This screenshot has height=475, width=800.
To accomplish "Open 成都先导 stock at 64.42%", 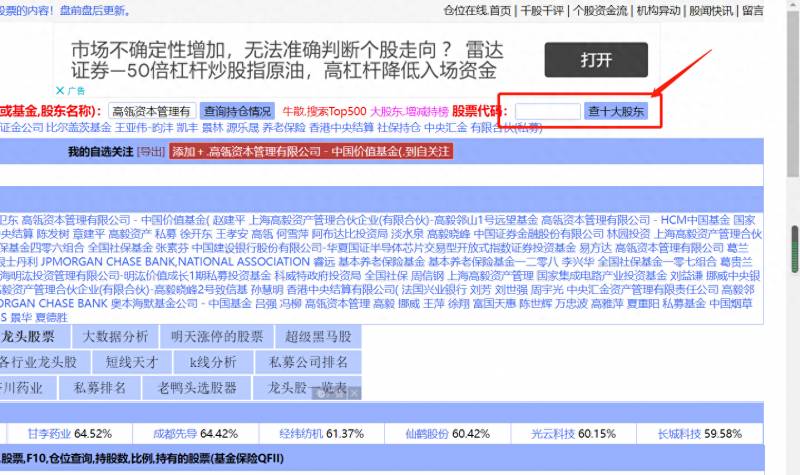I will [x=175, y=434].
